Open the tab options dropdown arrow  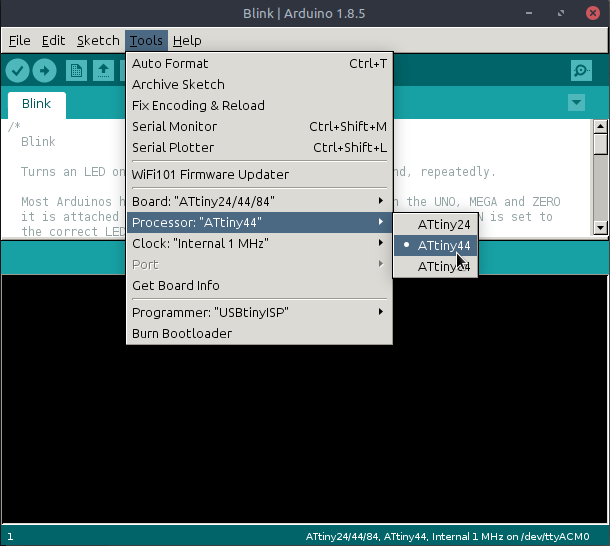[x=576, y=103]
